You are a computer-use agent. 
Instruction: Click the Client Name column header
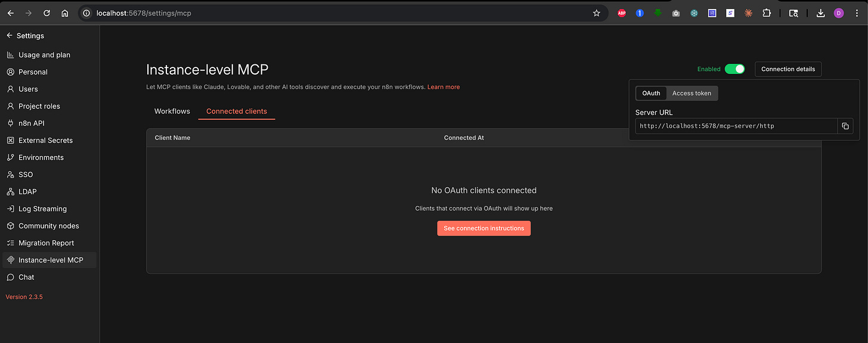click(x=172, y=138)
